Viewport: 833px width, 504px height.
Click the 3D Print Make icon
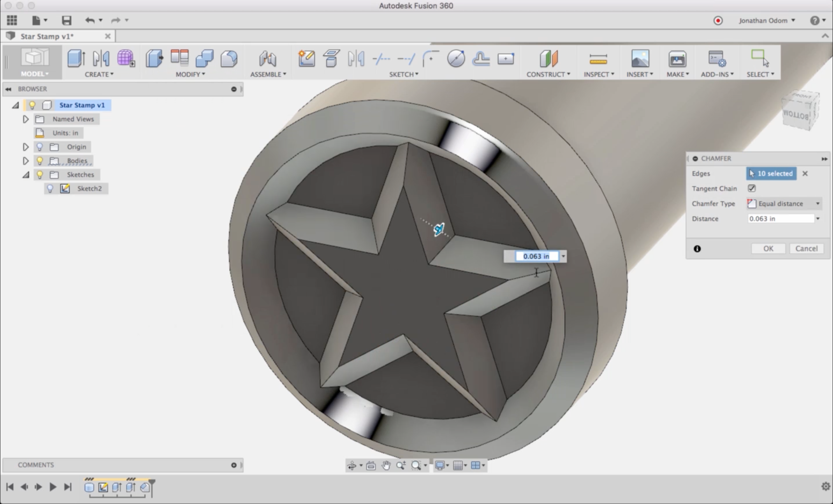pyautogui.click(x=677, y=58)
